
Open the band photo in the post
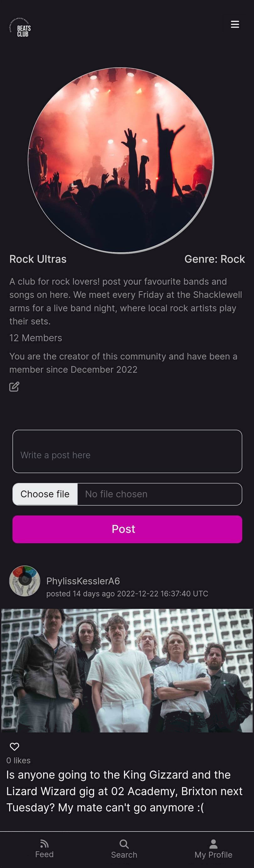(x=127, y=670)
